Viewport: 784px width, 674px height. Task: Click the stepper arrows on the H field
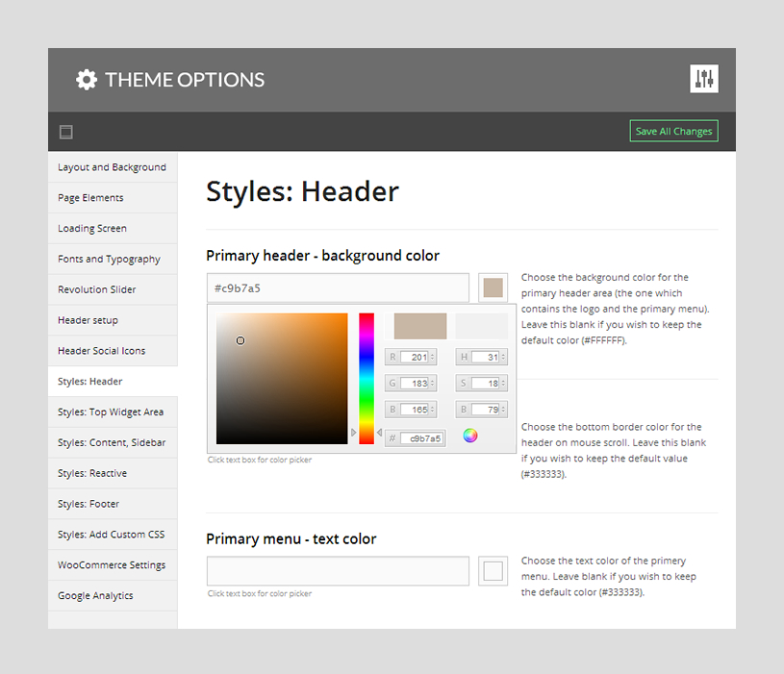(503, 357)
